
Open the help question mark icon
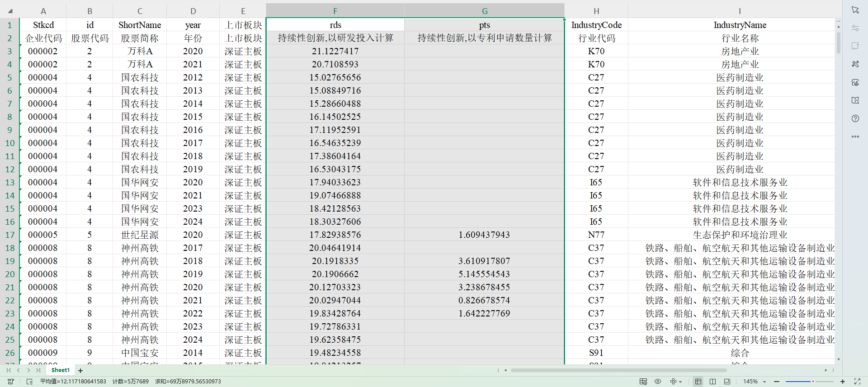tap(855, 118)
